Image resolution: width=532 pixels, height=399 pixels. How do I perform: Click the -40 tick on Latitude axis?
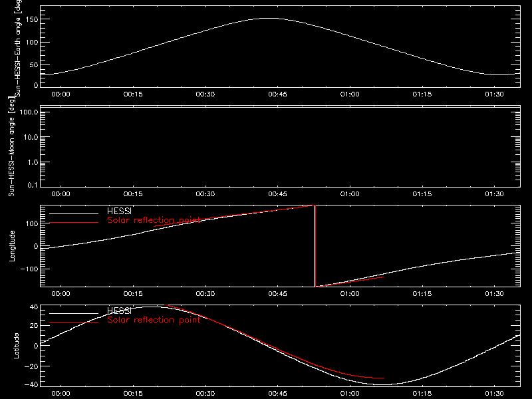[x=31, y=384]
